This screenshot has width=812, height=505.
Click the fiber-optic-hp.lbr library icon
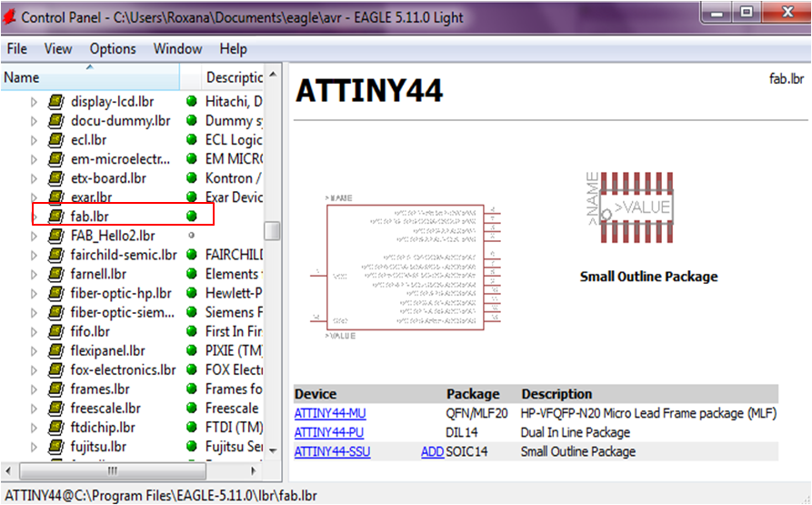click(56, 293)
